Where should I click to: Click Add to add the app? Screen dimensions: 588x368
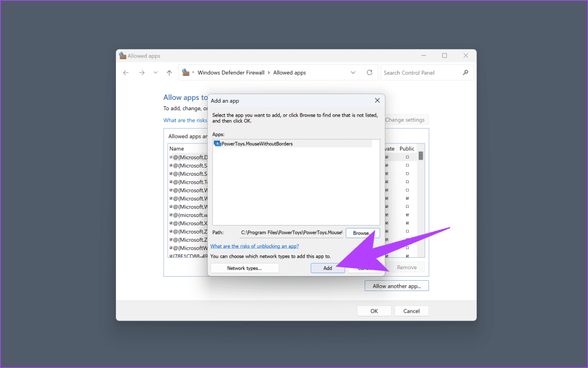click(328, 268)
